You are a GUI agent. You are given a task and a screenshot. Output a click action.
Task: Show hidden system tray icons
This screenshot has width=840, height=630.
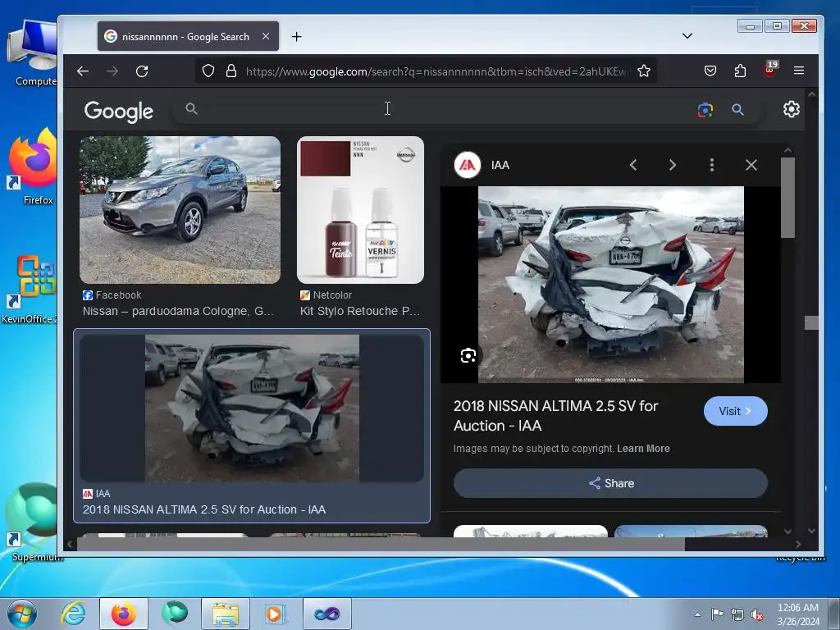[x=697, y=614]
